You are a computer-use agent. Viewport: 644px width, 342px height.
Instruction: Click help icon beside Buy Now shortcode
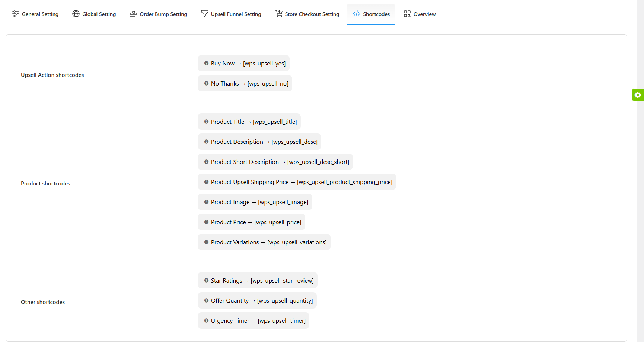(206, 64)
